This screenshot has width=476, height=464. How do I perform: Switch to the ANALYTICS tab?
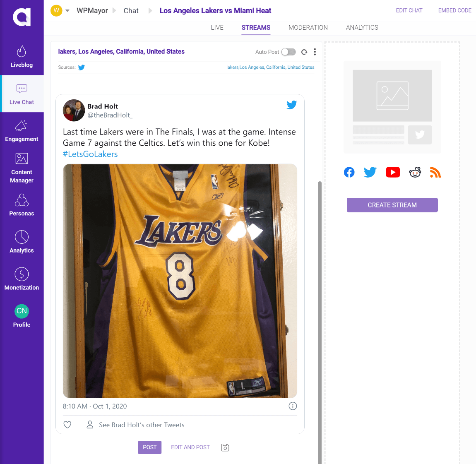362,28
